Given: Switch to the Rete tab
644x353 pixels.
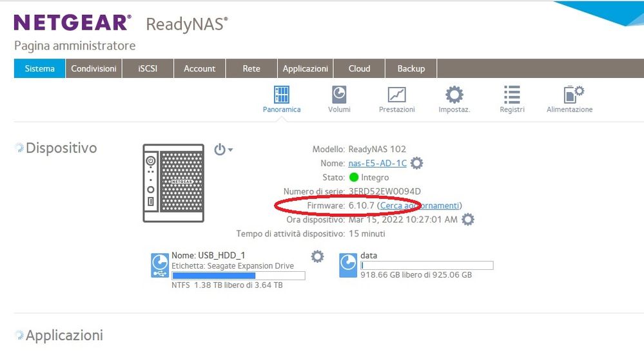Looking at the screenshot, I should tap(251, 68).
